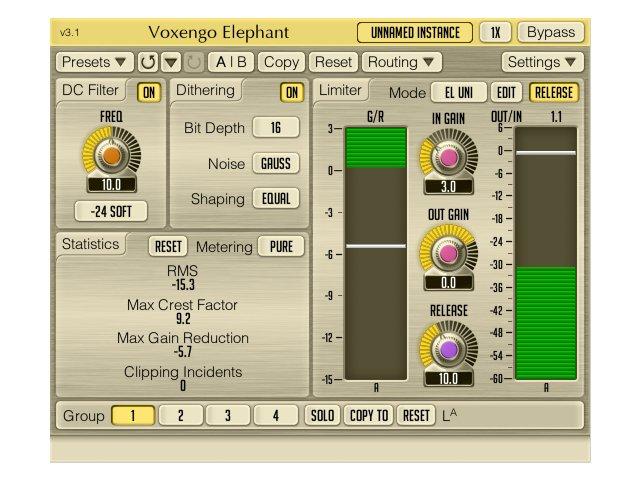Open the Bit Depth 16 selector
This screenshot has width=640, height=480.
276,128
